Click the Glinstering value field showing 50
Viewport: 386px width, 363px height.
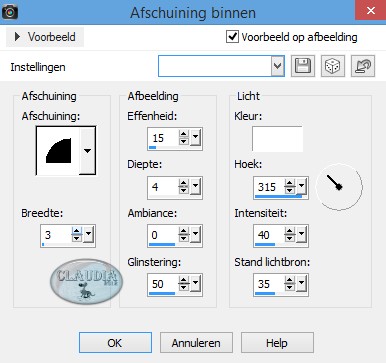point(163,284)
